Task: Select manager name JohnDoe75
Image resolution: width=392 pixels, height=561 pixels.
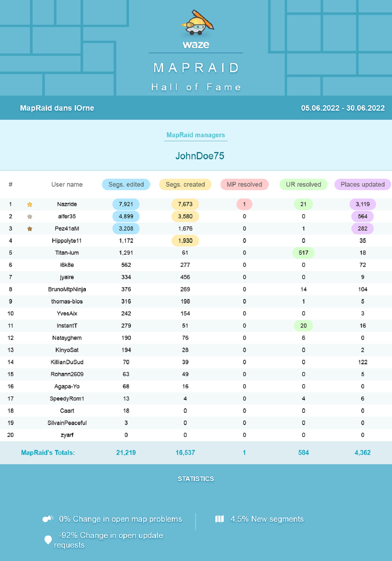Action: tap(200, 156)
